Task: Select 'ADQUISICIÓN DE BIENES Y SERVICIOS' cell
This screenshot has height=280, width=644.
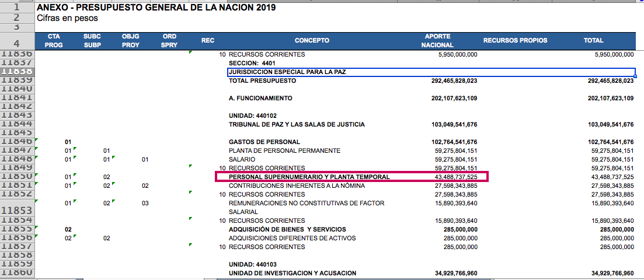Action: (287, 229)
